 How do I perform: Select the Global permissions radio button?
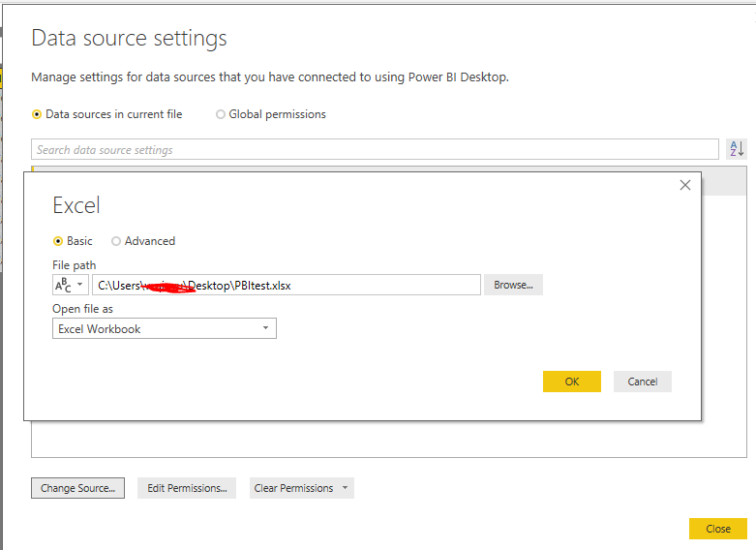pyautogui.click(x=221, y=114)
